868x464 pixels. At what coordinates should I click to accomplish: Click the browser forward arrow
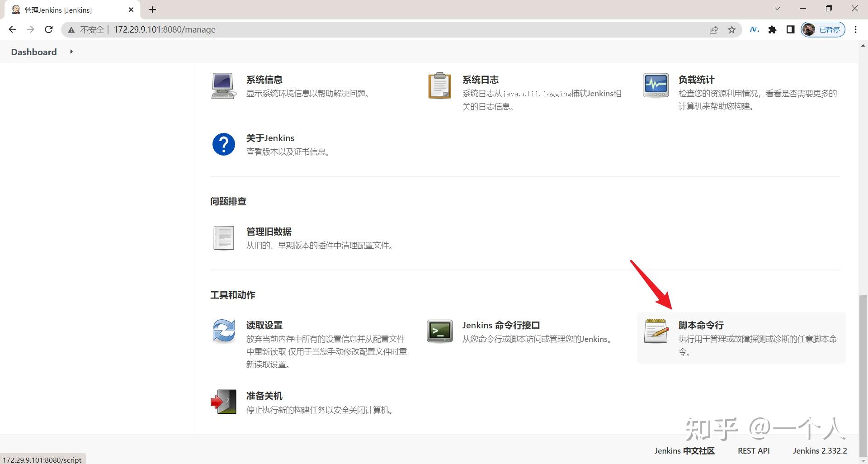click(x=30, y=29)
